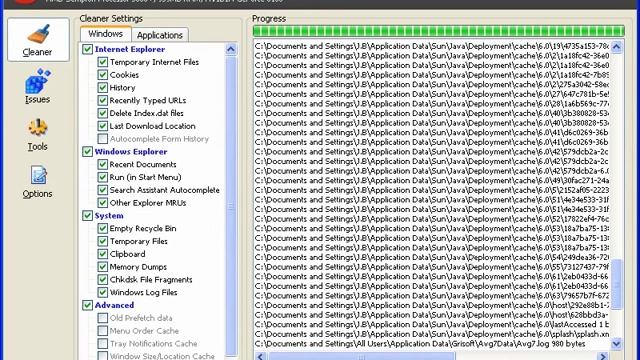Toggle the Internet Explorer group checkbox
Viewport: 640px width, 360px height.
87,49
